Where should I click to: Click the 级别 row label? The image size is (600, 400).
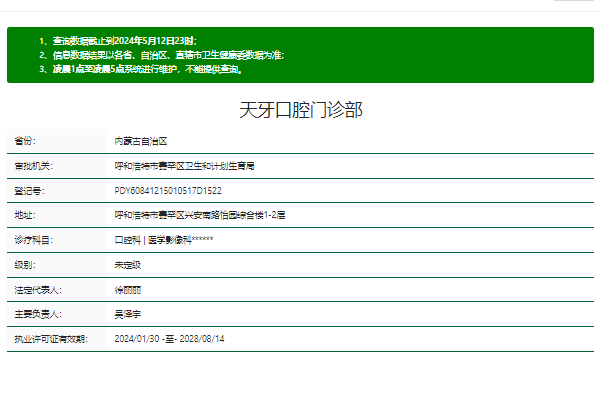[x=24, y=265]
